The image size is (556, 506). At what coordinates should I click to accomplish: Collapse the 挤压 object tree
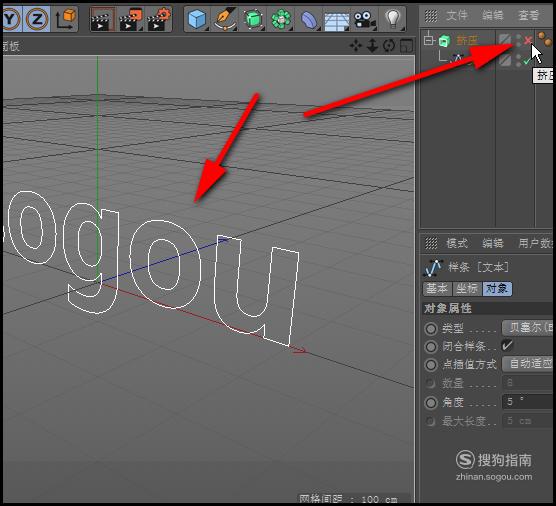(429, 40)
